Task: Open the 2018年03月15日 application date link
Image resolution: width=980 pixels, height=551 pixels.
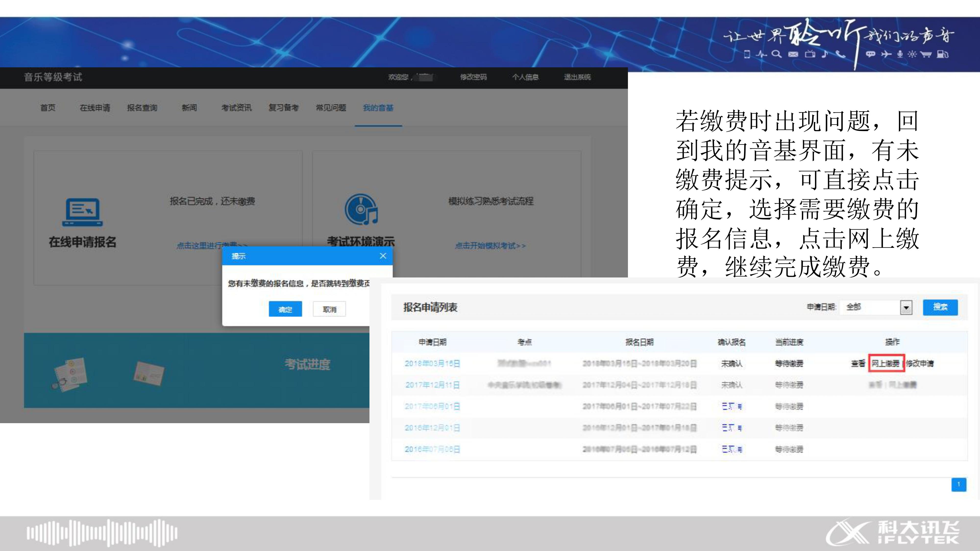Action: click(x=432, y=363)
